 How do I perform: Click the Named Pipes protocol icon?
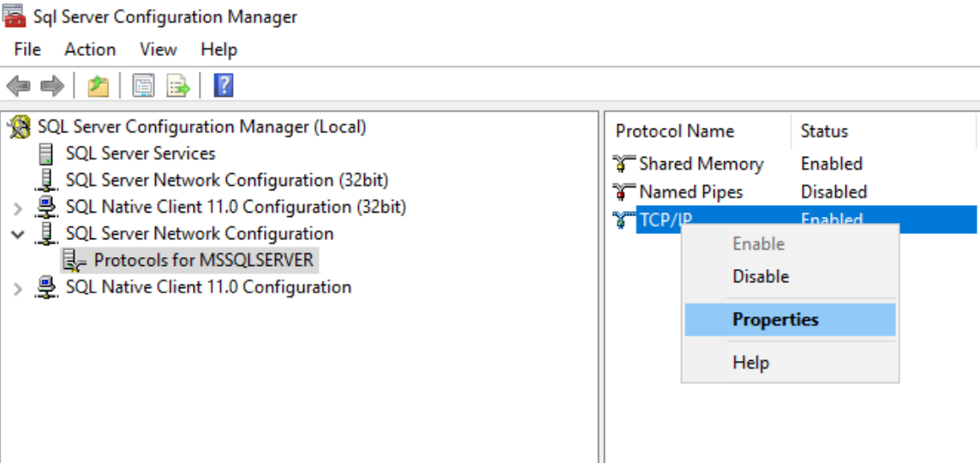[624, 192]
